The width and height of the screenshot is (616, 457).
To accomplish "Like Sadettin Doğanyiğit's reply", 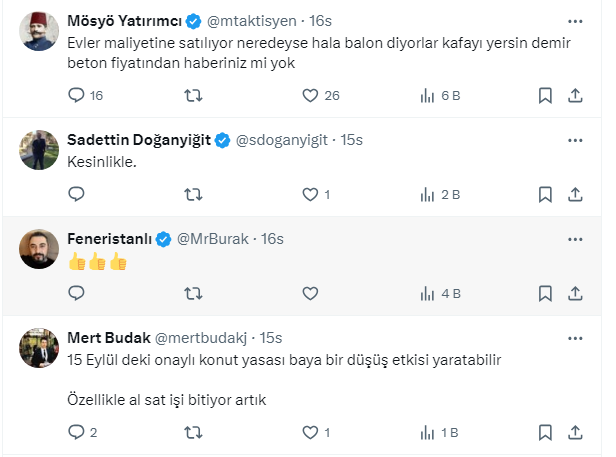I will coord(310,194).
